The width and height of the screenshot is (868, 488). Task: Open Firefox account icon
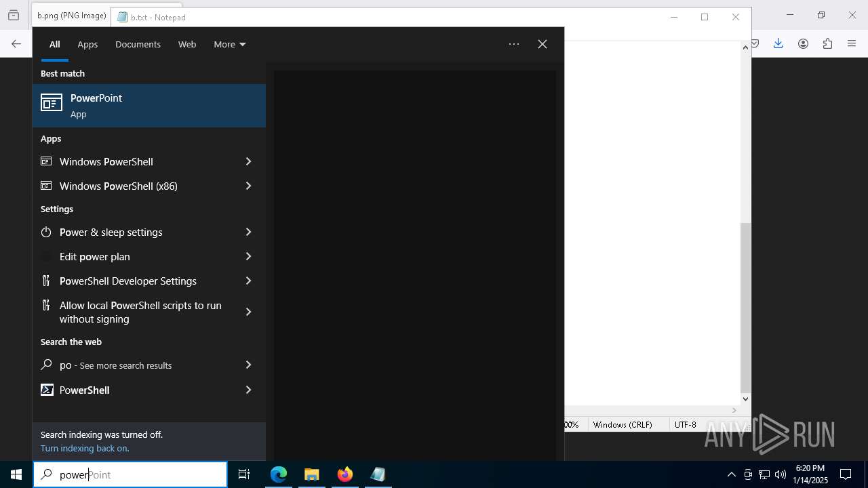click(x=803, y=43)
